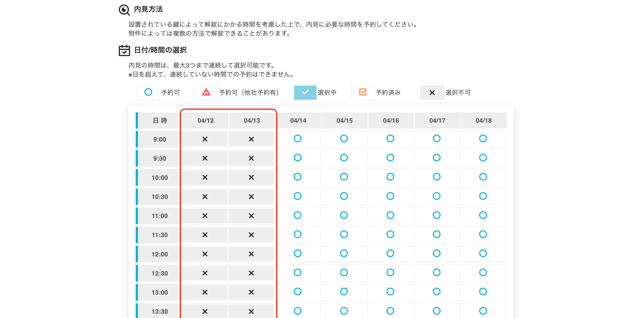Screen dimensions: 644x318
Task: Choose the 04/18 10:00 time slot
Action: point(483,177)
